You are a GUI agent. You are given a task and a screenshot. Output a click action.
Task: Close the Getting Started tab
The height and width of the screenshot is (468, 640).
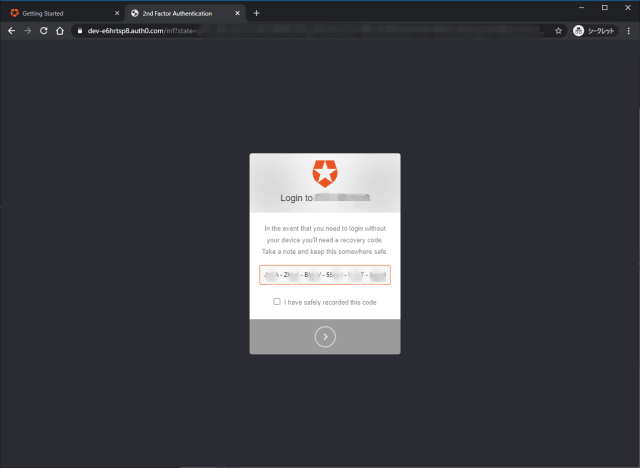[x=117, y=13]
